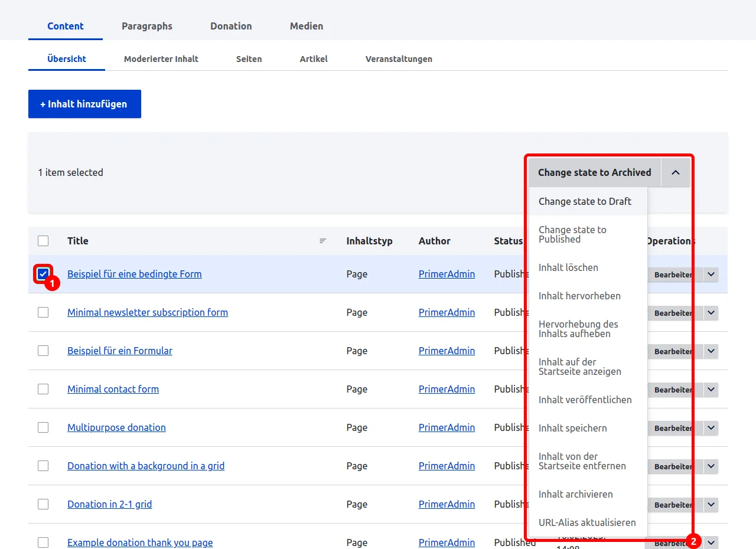The height and width of the screenshot is (549, 756).
Task: Select the Inhalt speichern action
Action: click(588, 428)
